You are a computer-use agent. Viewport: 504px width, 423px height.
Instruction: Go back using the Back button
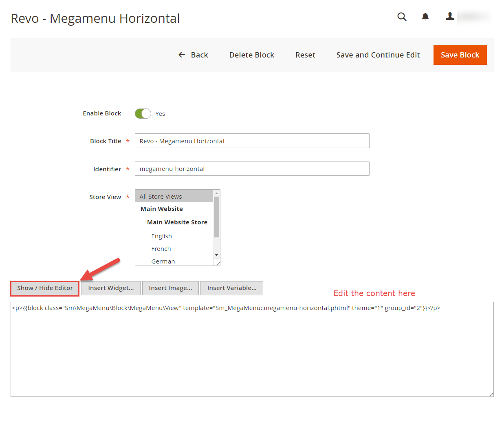[x=193, y=55]
